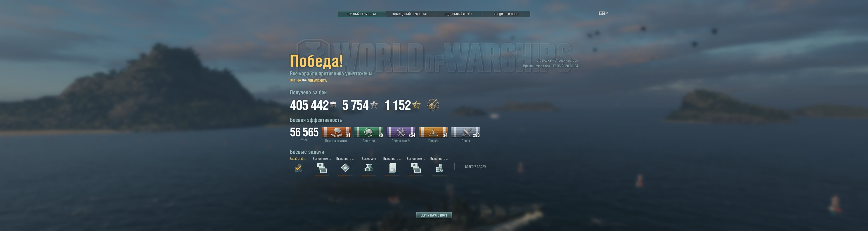Click the silver credits coin icon
This screenshot has width=868, height=231.
pyautogui.click(x=333, y=105)
